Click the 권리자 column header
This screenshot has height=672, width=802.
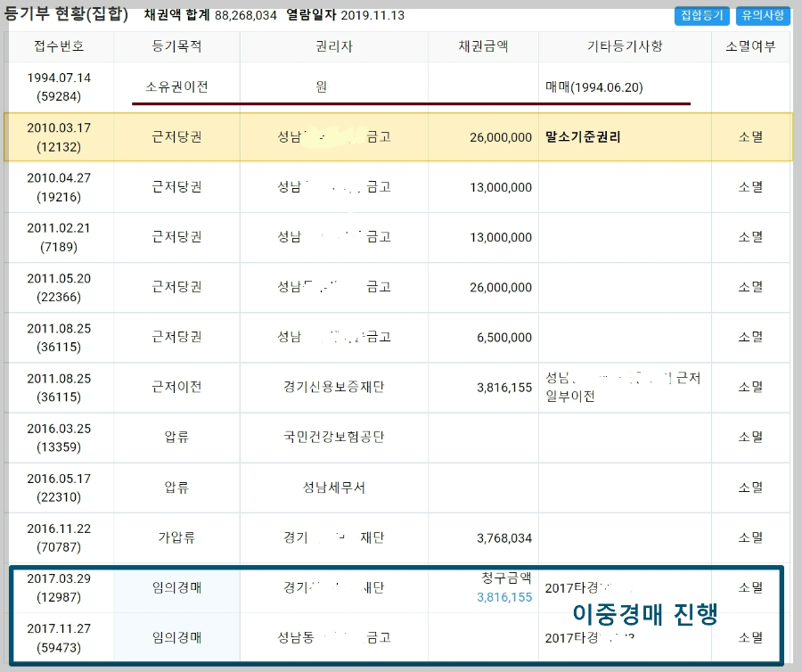click(x=334, y=46)
